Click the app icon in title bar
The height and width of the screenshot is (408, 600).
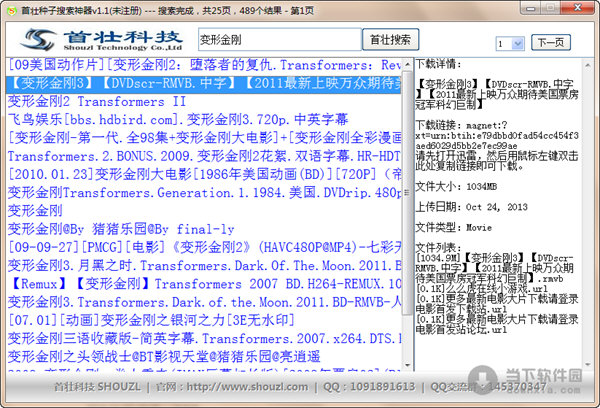coord(12,11)
